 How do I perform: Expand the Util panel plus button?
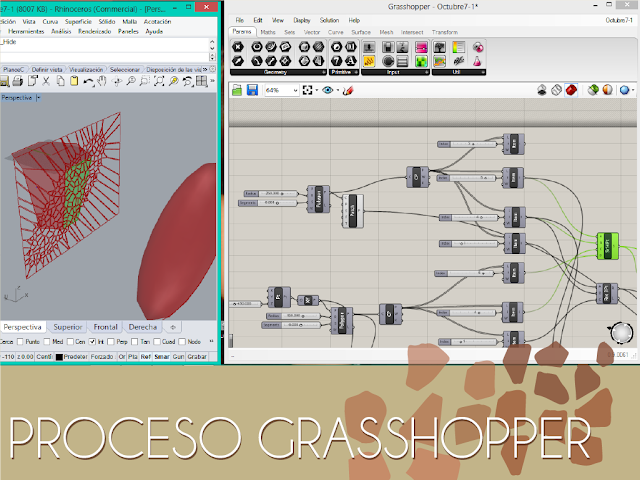483,72
